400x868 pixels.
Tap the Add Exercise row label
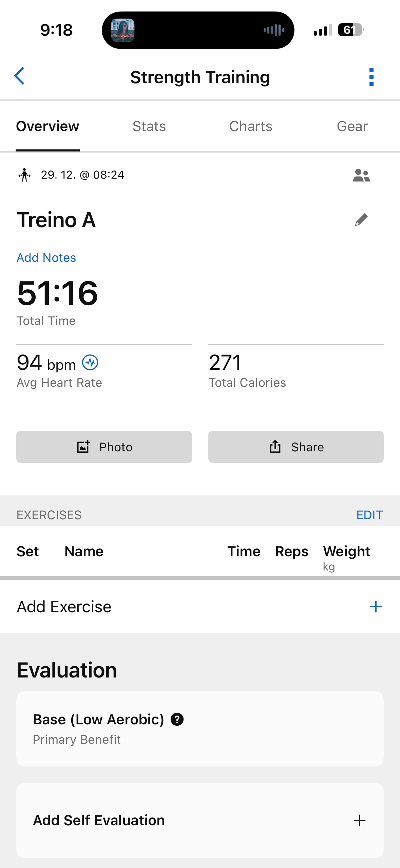[64, 607]
